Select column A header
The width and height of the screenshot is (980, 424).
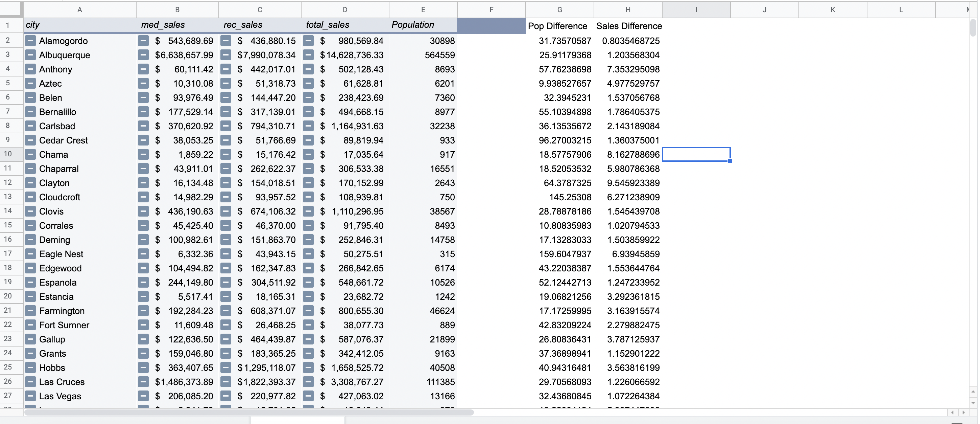pyautogui.click(x=79, y=10)
